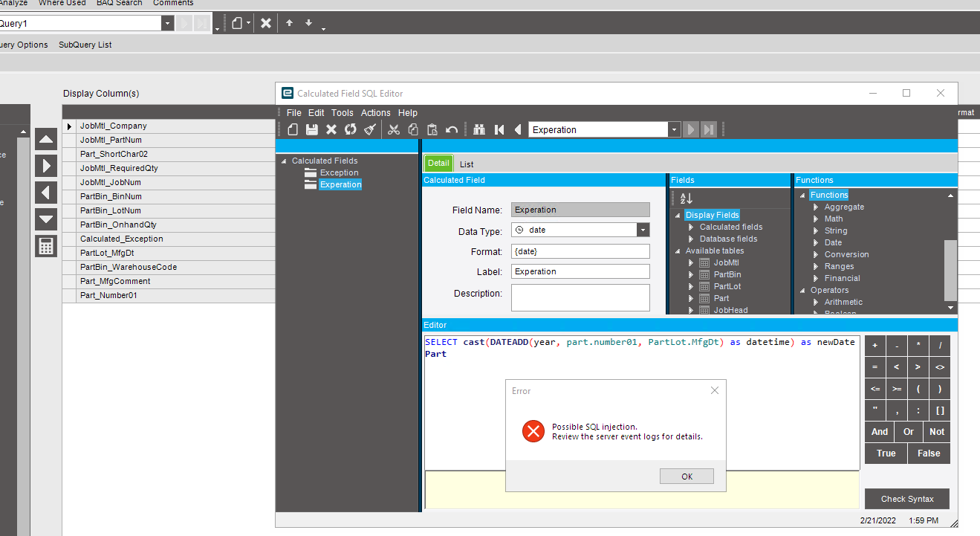Click the red error icon in dialog
Viewport: 980px width, 536px height.
[533, 431]
